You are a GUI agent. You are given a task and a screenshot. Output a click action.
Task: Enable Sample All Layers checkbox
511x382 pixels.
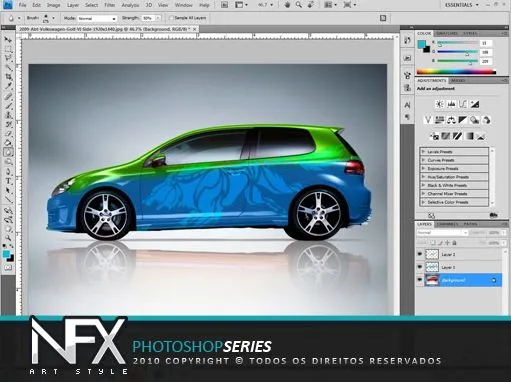[171, 18]
